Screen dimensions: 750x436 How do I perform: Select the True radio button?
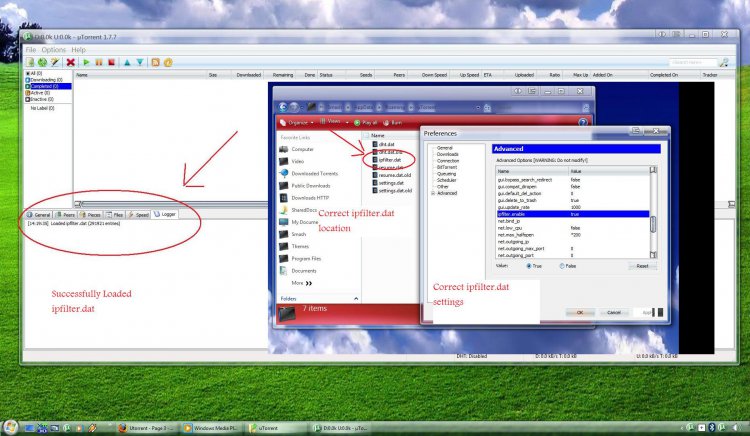coord(529,266)
